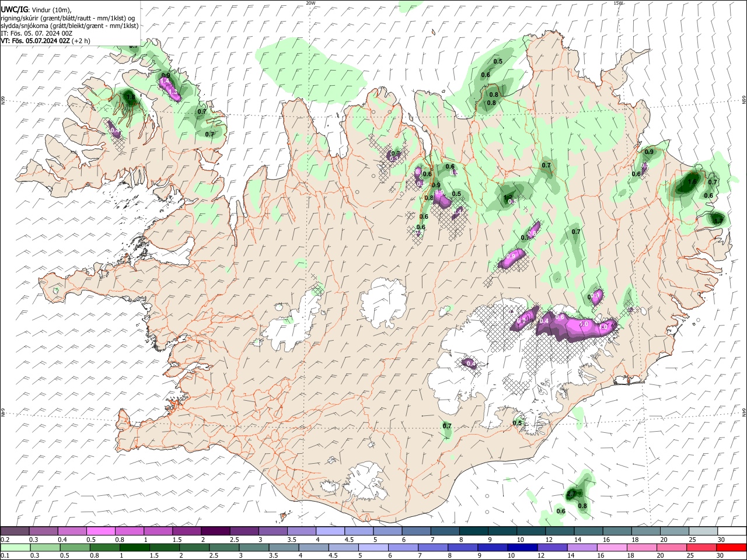Select the 'rigning/skúrir (grænt/blátt/rautt' legend description line
Image resolution: width=747 pixels, height=560 pixels.
click(68, 17)
